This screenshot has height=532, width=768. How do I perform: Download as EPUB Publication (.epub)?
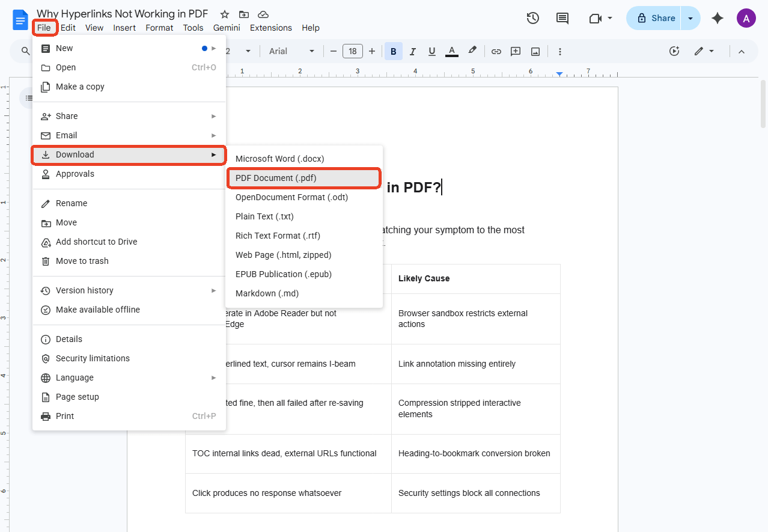pyautogui.click(x=304, y=274)
